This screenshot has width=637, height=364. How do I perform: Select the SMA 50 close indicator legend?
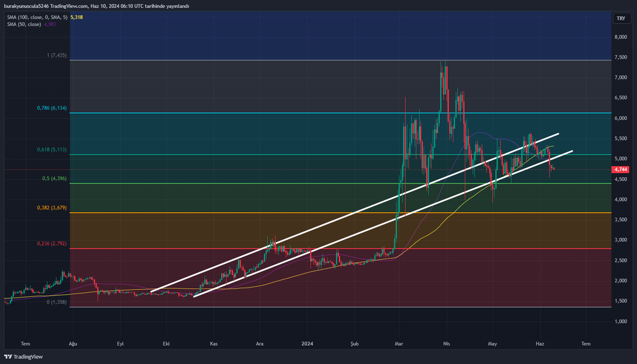[x=24, y=24]
